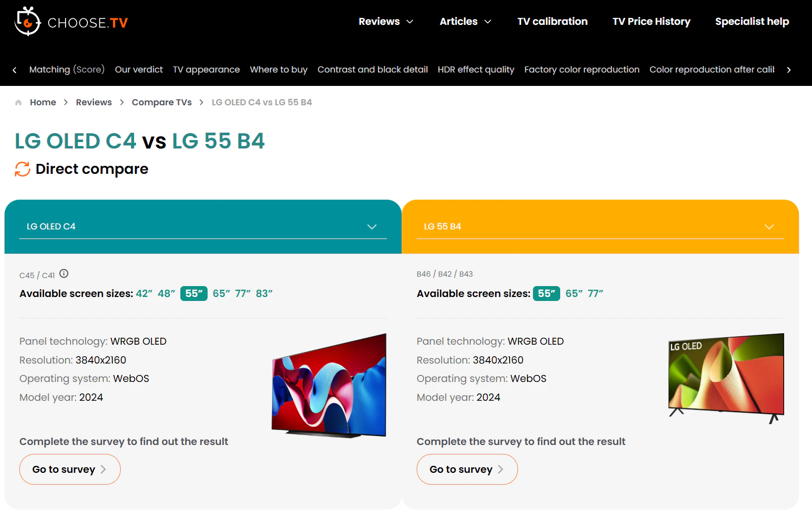Screen dimensions: 812x519
Task: Jump to Matching (Score) section
Action: click(67, 70)
